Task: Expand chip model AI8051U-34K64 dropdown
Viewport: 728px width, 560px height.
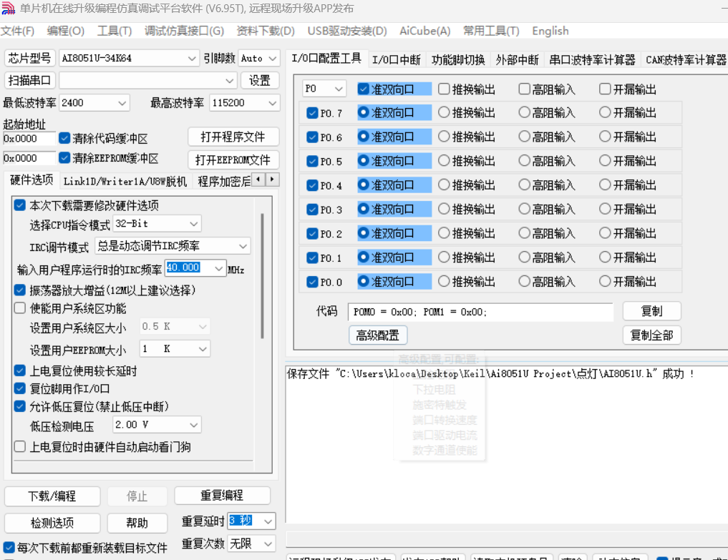Action: pyautogui.click(x=192, y=59)
